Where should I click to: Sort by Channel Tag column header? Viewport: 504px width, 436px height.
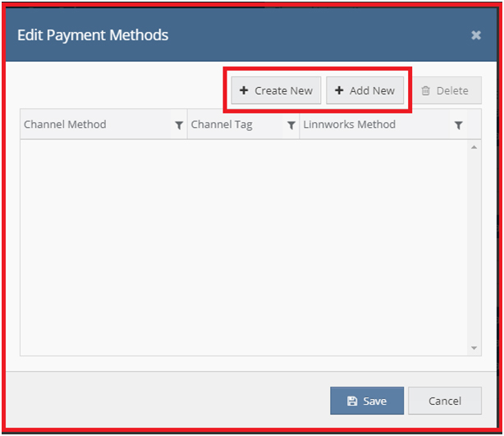click(x=222, y=125)
